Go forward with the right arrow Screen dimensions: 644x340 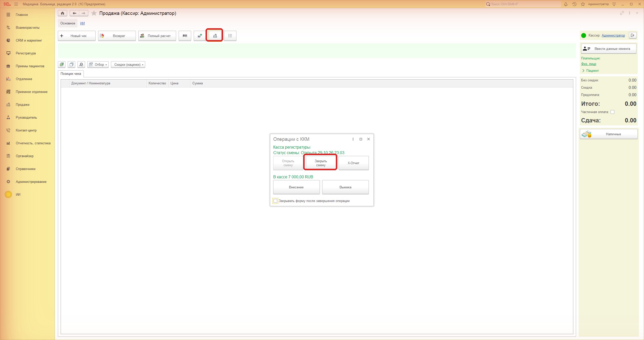point(84,13)
